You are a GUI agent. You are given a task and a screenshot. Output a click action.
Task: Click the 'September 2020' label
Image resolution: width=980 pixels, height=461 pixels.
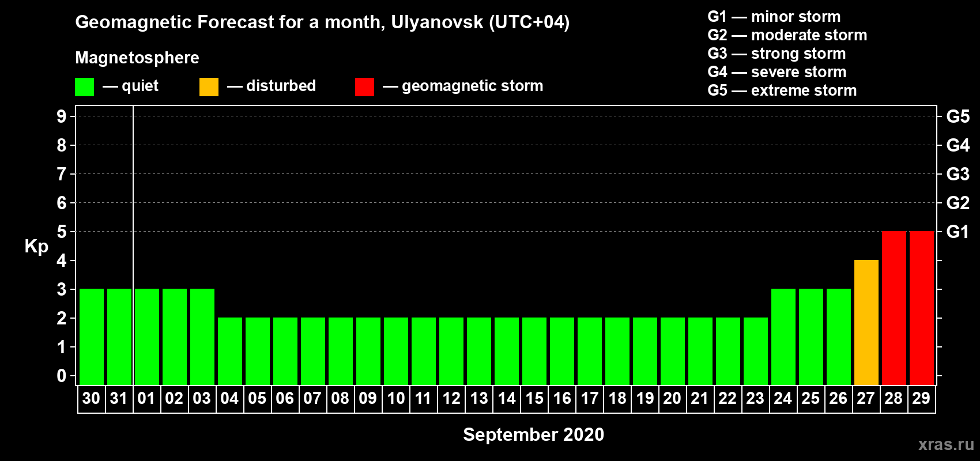[533, 434]
